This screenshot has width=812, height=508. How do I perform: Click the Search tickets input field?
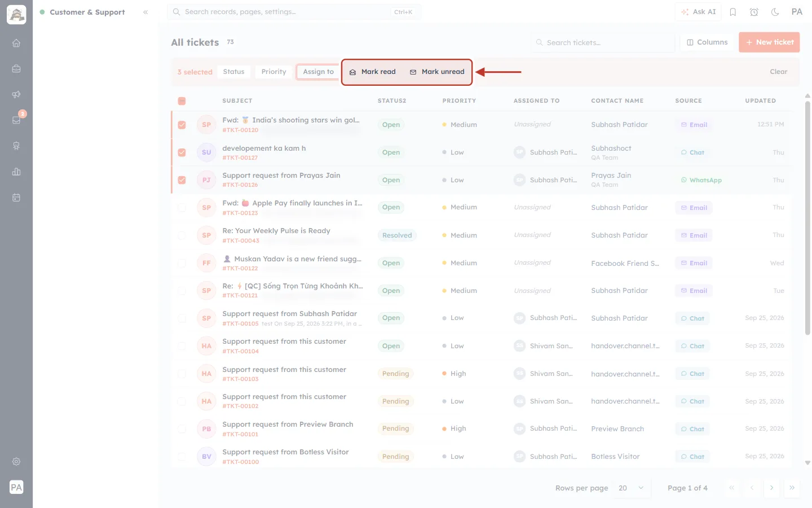click(x=603, y=42)
